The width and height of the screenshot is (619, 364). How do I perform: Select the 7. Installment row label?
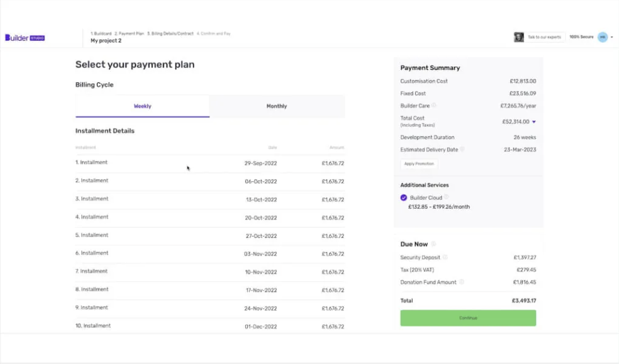[x=91, y=271]
